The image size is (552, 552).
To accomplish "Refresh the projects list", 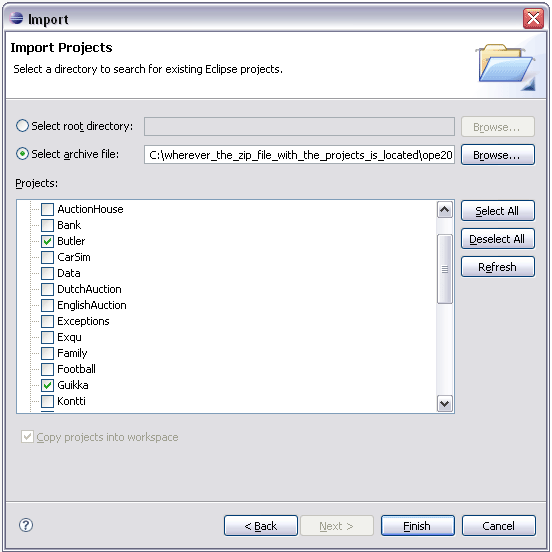I will click(x=498, y=267).
